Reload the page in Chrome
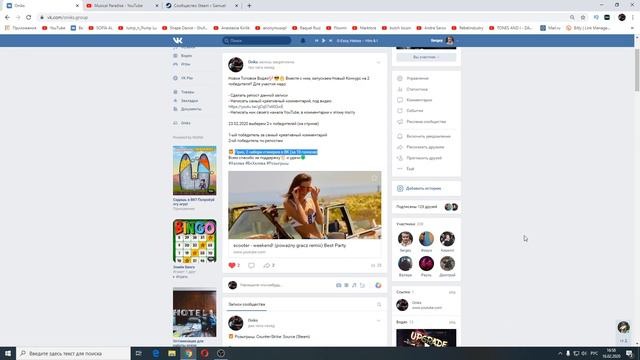This screenshot has height=360, width=640. point(29,17)
